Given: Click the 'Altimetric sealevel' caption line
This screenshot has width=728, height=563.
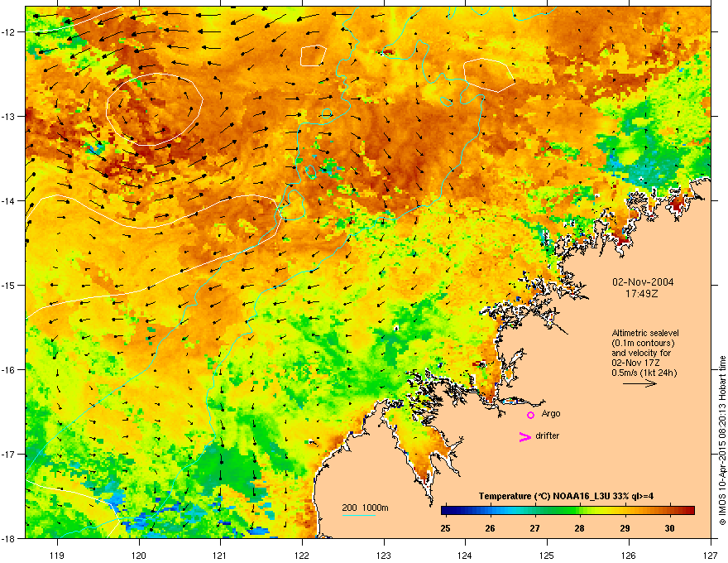Looking at the screenshot, I should point(645,333).
